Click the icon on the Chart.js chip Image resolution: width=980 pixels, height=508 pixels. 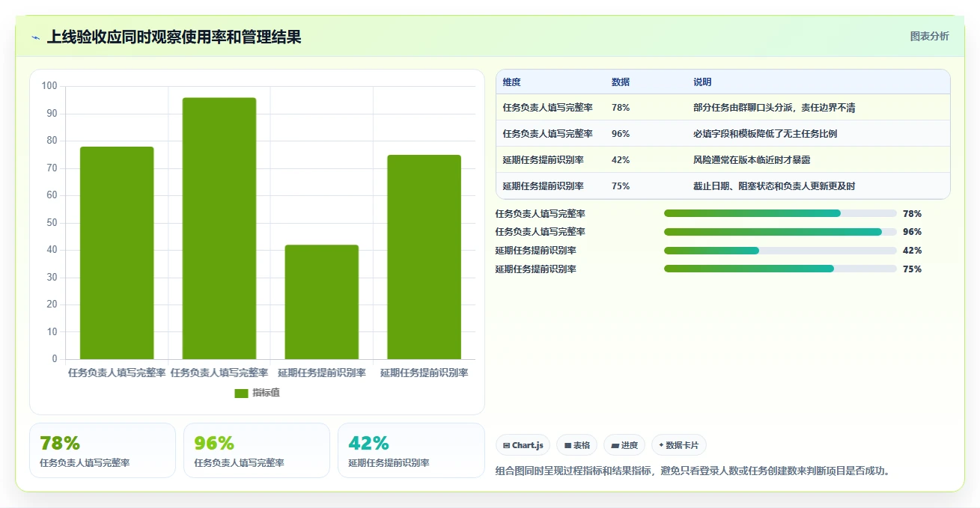click(x=507, y=445)
